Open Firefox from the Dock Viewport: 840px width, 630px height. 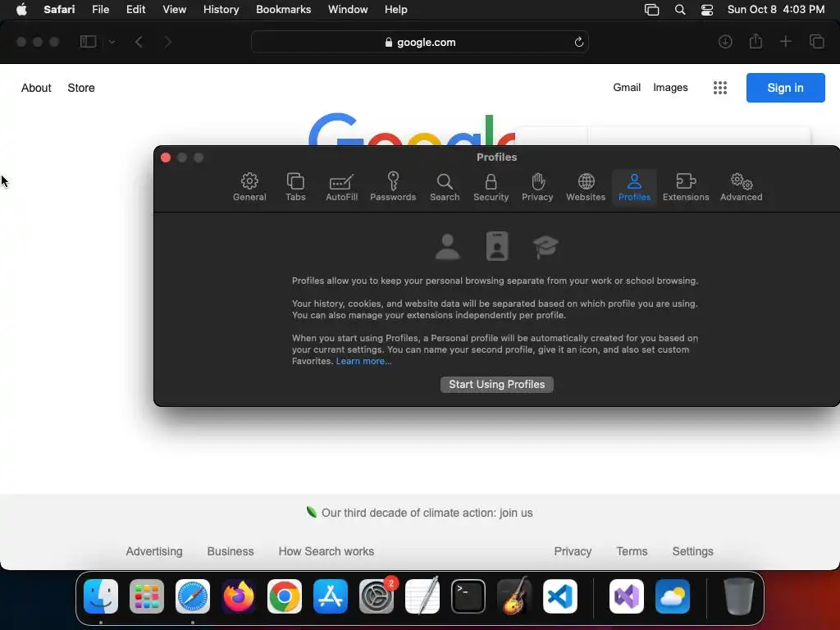pos(239,596)
